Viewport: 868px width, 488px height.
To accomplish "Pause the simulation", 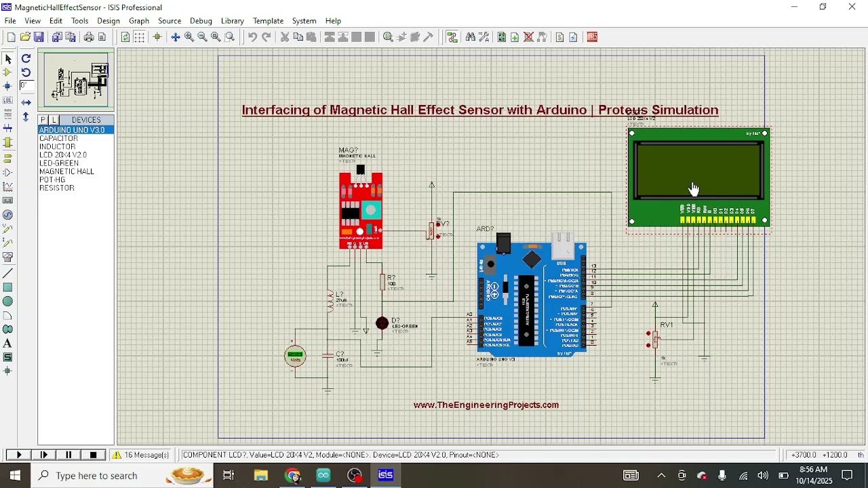I will tap(68, 455).
